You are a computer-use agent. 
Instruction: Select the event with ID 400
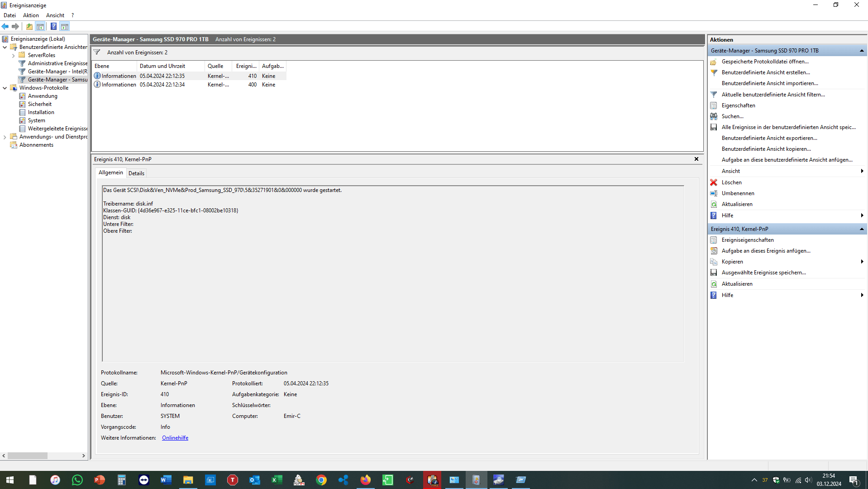tap(190, 85)
